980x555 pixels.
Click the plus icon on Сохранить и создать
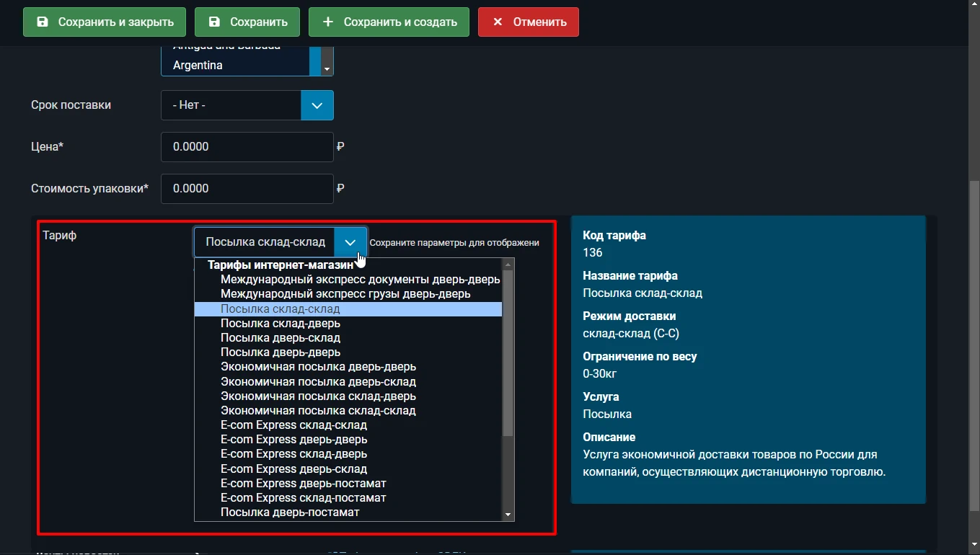(x=328, y=22)
